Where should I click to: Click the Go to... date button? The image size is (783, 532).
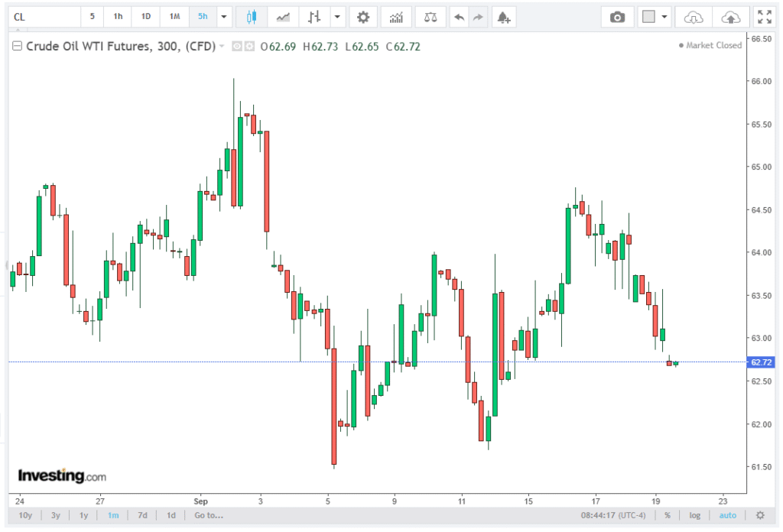tap(209, 515)
